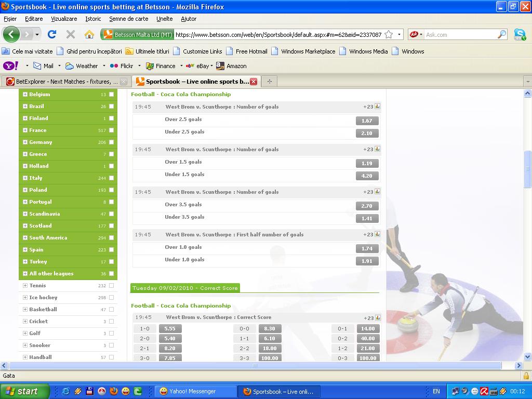Open stats icon for Correct Score market
532x399 pixels.
click(x=378, y=317)
